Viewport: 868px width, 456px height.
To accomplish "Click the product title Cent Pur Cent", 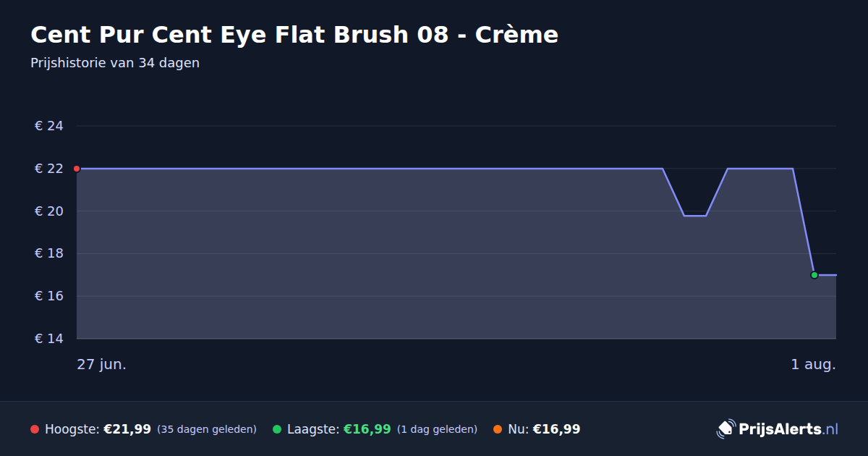I will (294, 35).
